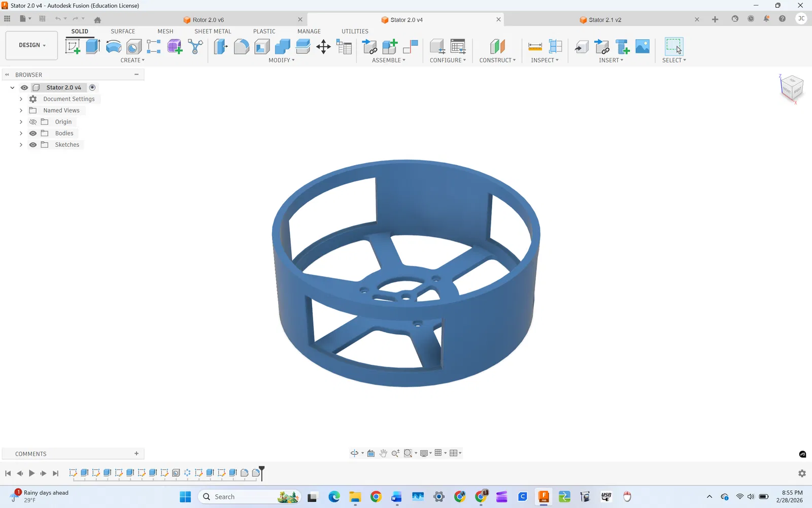Select the Hole feature in the timeline
This screenshot has height=508, width=812.
(176, 473)
